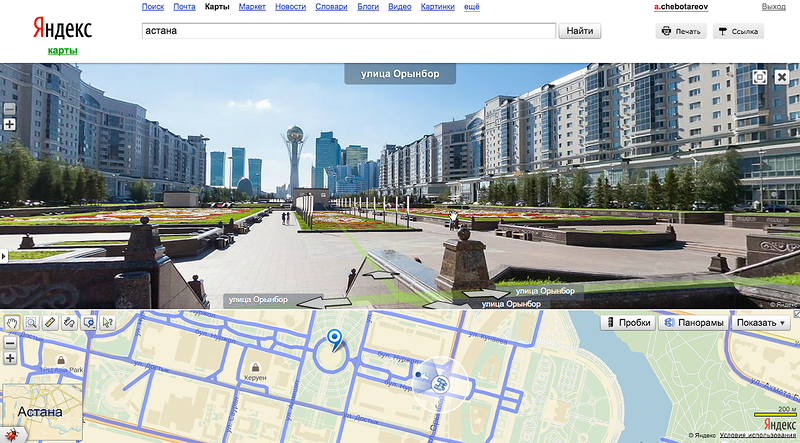Zoom out the panorama with minus button
Image resolution: width=800 pixels, height=443 pixels.
(10, 109)
